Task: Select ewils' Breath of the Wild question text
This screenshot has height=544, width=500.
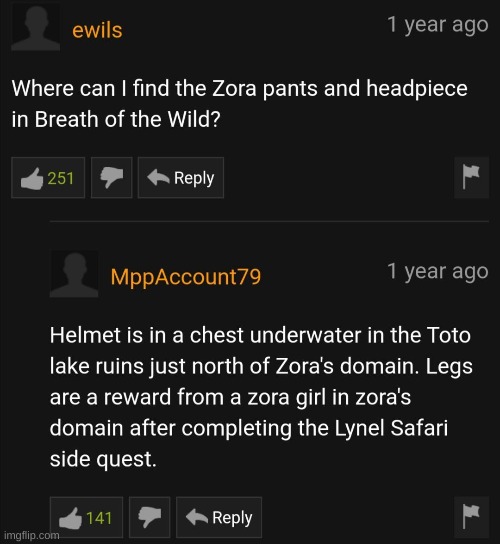Action: 239,103
